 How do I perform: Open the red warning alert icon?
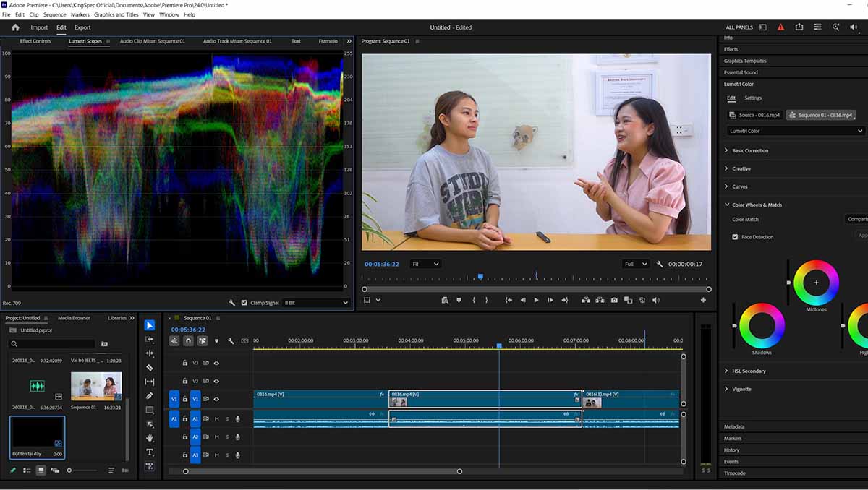(x=780, y=27)
